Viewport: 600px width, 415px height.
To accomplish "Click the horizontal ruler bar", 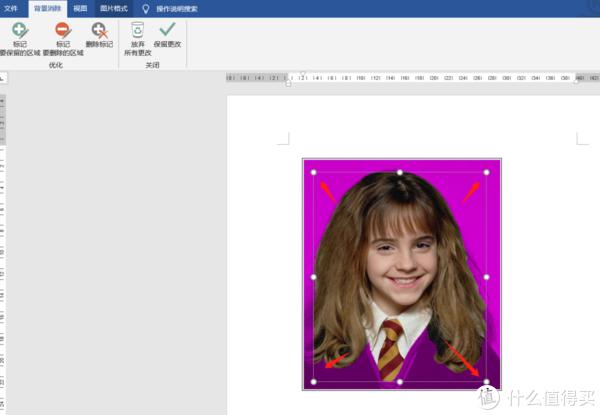I will [413, 78].
